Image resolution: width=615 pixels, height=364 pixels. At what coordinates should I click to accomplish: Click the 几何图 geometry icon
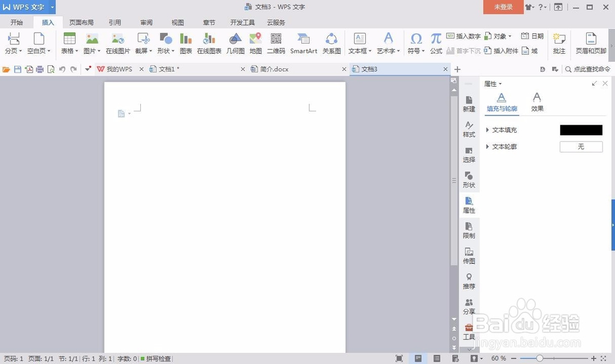pos(236,39)
